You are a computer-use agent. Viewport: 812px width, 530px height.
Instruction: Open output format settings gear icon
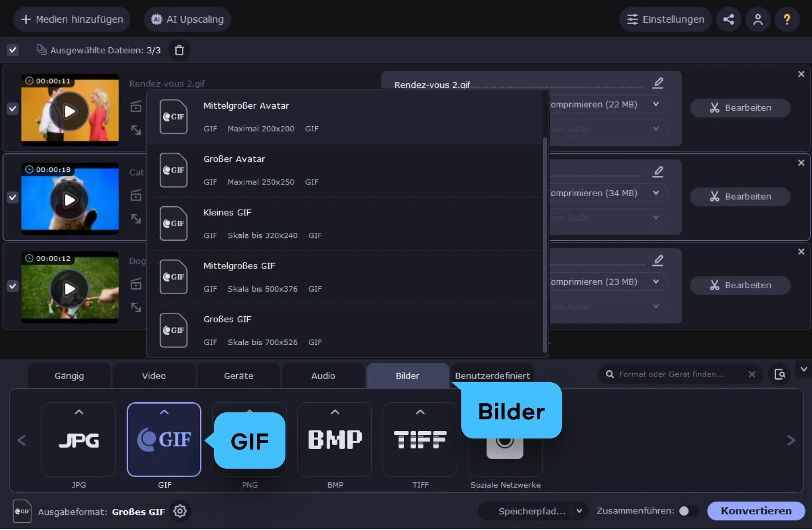point(180,511)
